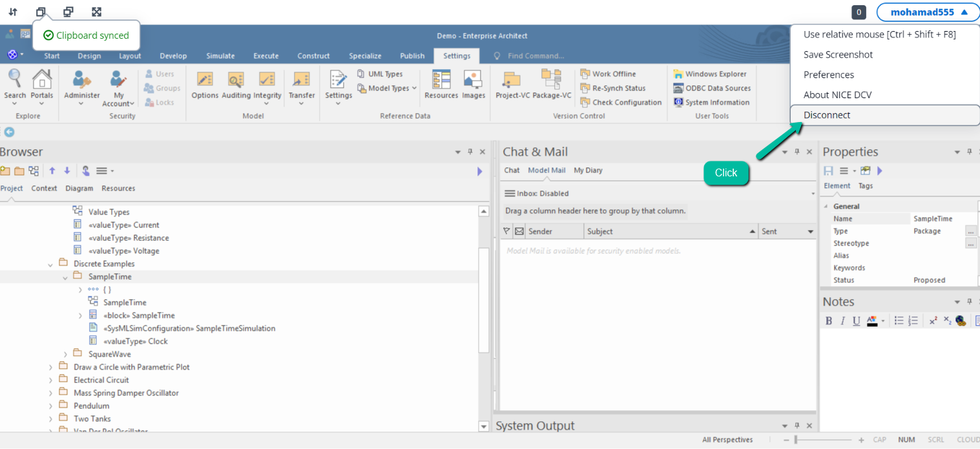This screenshot has height=449, width=980.
Task: Toggle italic formatting in Notes
Action: coord(842,320)
